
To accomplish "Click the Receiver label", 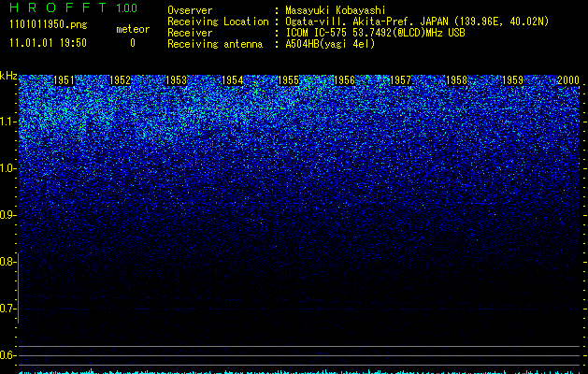I will click(x=190, y=33).
